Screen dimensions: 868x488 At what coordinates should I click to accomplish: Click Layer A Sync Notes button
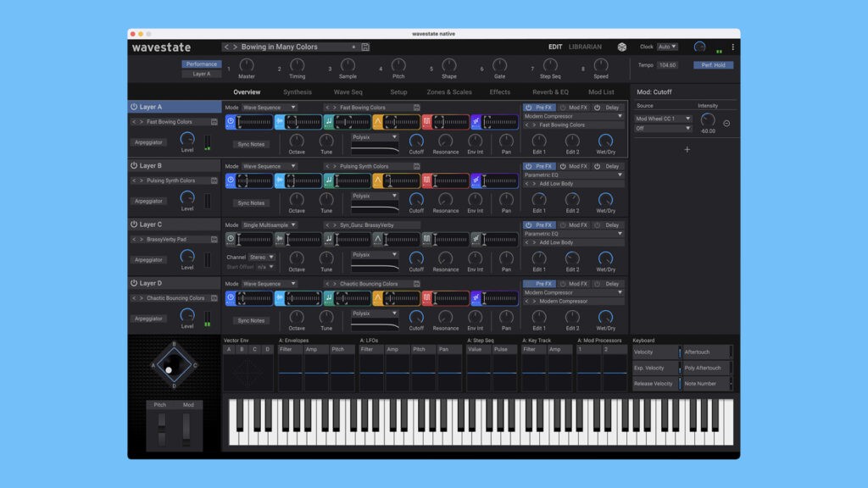[x=251, y=144]
